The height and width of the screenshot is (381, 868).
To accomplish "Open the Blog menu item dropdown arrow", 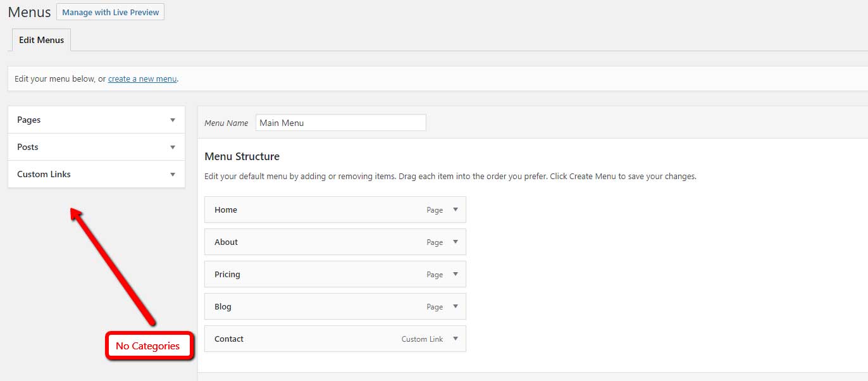I will pyautogui.click(x=455, y=306).
